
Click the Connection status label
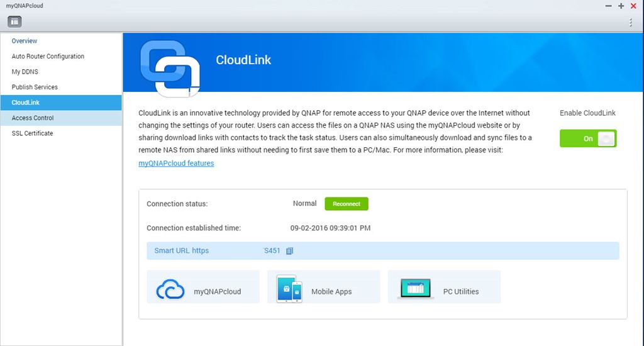coord(177,204)
